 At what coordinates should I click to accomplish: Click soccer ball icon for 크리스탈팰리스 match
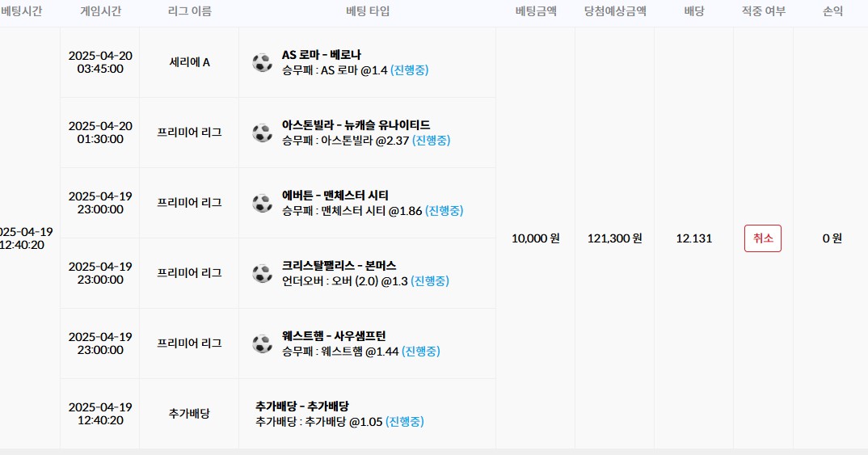pos(262,273)
